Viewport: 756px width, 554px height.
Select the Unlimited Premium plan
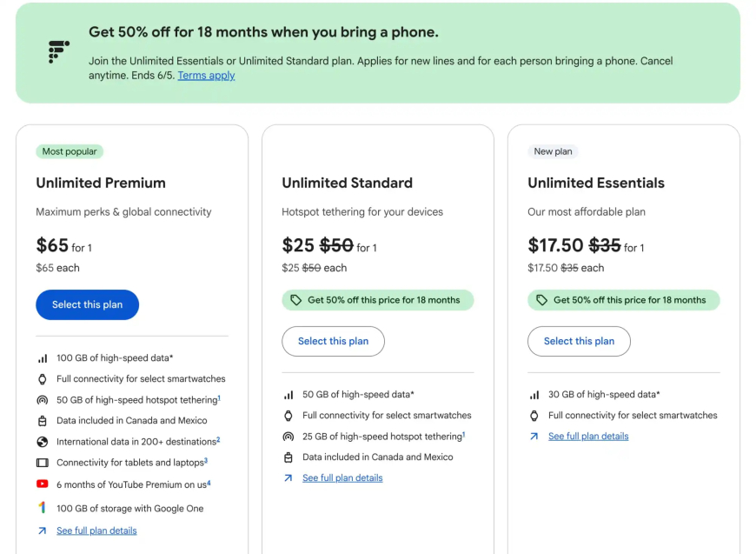[x=87, y=304]
